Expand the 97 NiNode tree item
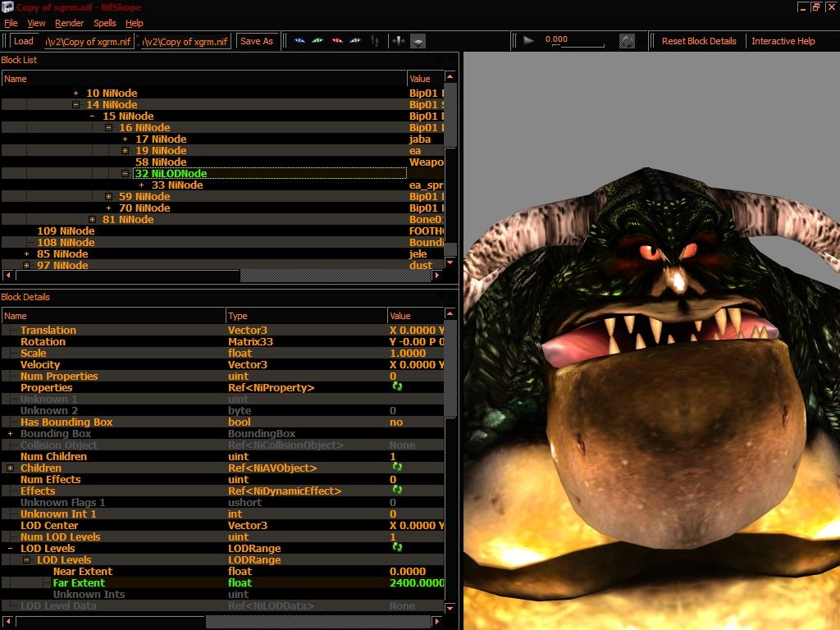 (26, 265)
